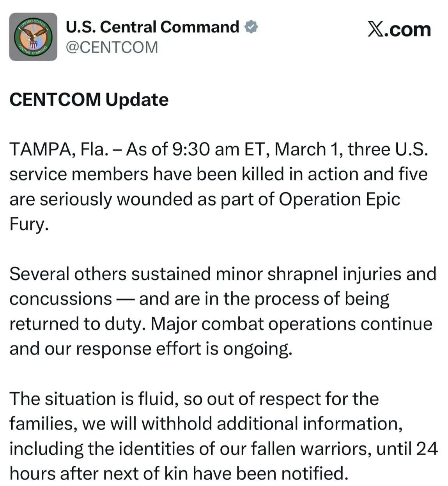Image resolution: width=448 pixels, height=486 pixels.
Task: Click the phrase 'The situation is fluid'
Action: [94, 399]
